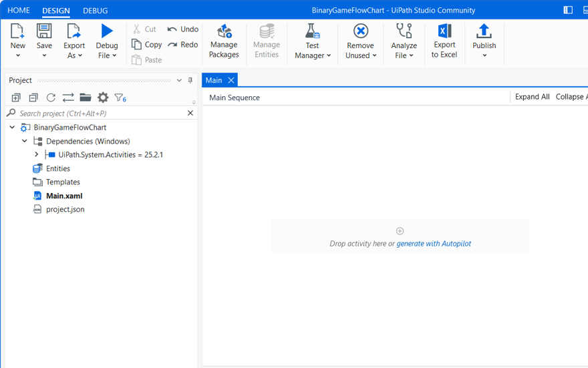This screenshot has width=588, height=368.
Task: Open the Test Manager dropdown arrow
Action: click(x=329, y=55)
